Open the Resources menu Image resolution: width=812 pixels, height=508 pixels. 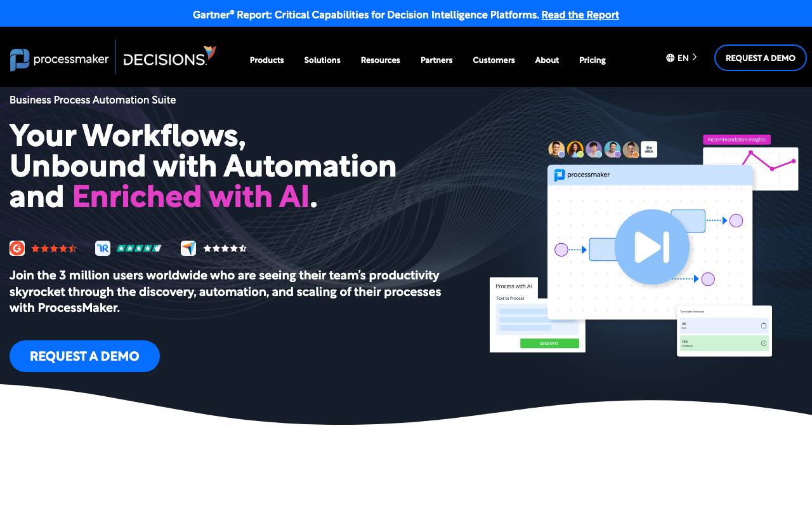point(381,60)
